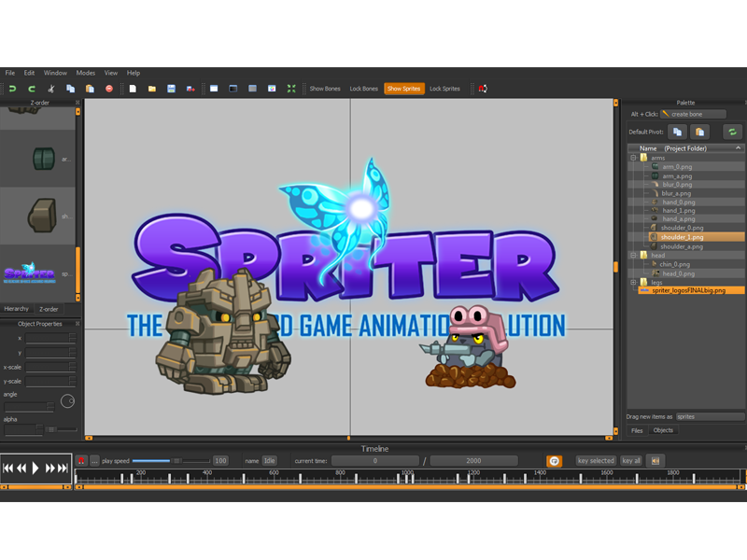
Task: Select shoulder_1.png in the file tree
Action: point(682,237)
